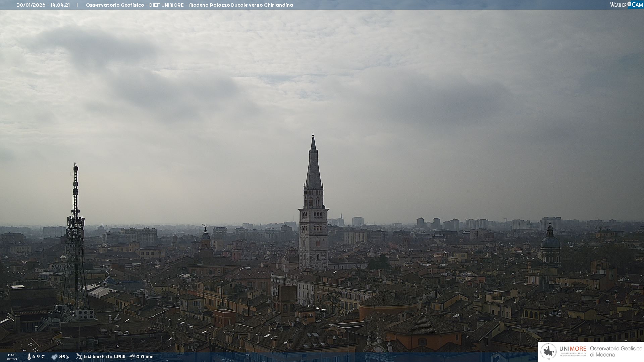Click the date and time stamp
The width and height of the screenshot is (644, 362).
(43, 5)
